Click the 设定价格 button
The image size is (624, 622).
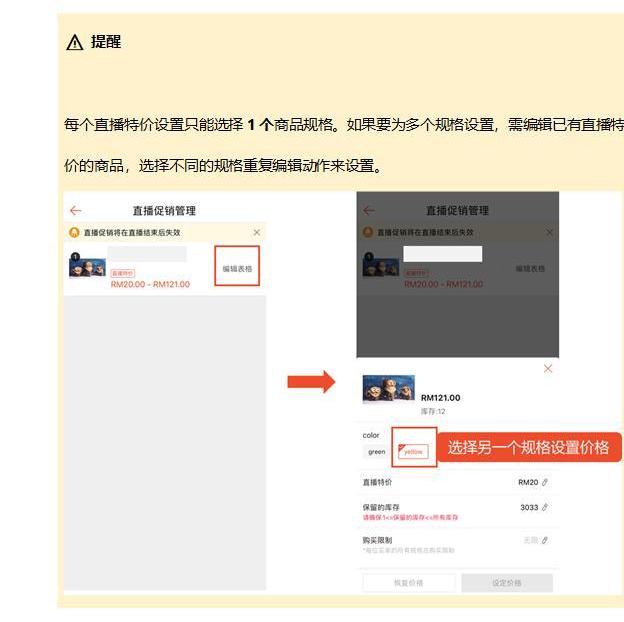click(504, 583)
